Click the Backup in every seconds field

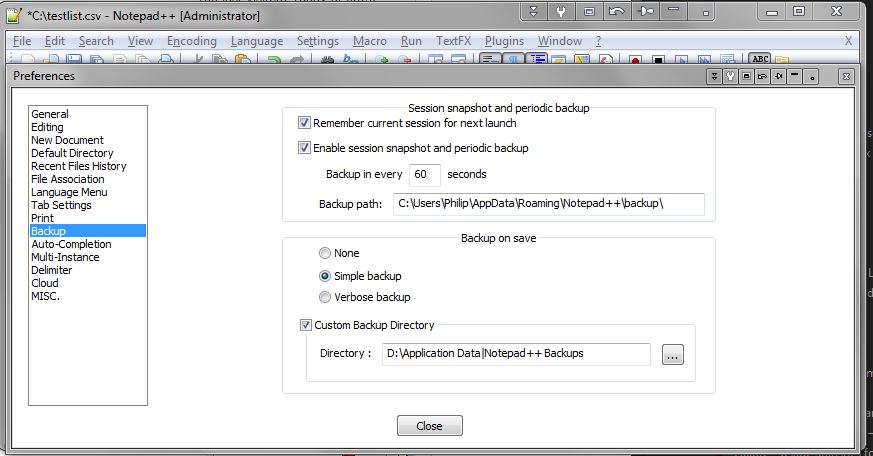(x=425, y=175)
